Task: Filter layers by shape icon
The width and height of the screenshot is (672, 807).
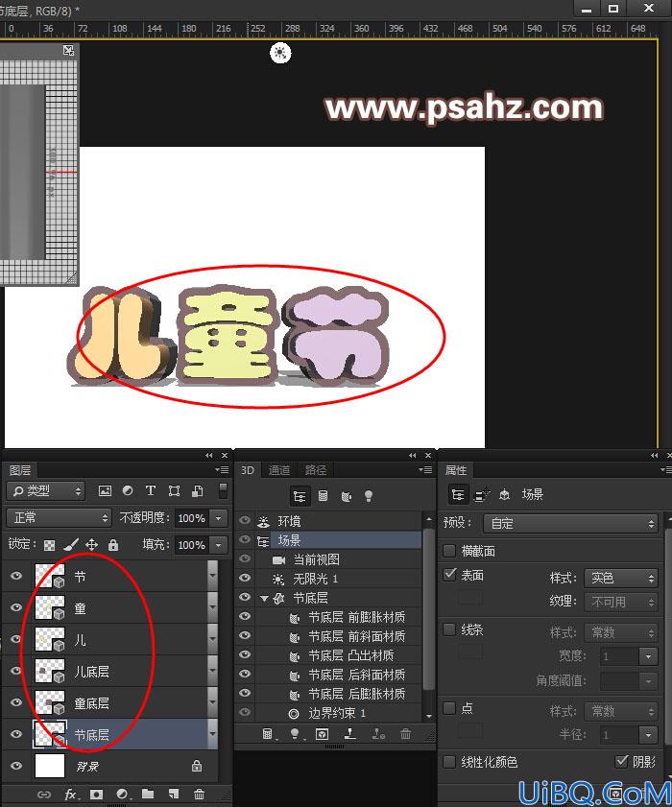Action: tap(174, 491)
